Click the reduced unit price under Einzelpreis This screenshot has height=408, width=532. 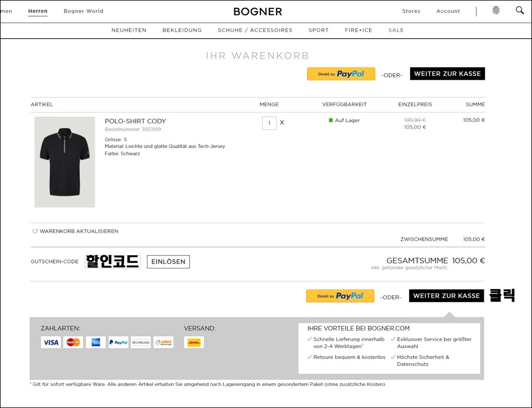(x=415, y=127)
